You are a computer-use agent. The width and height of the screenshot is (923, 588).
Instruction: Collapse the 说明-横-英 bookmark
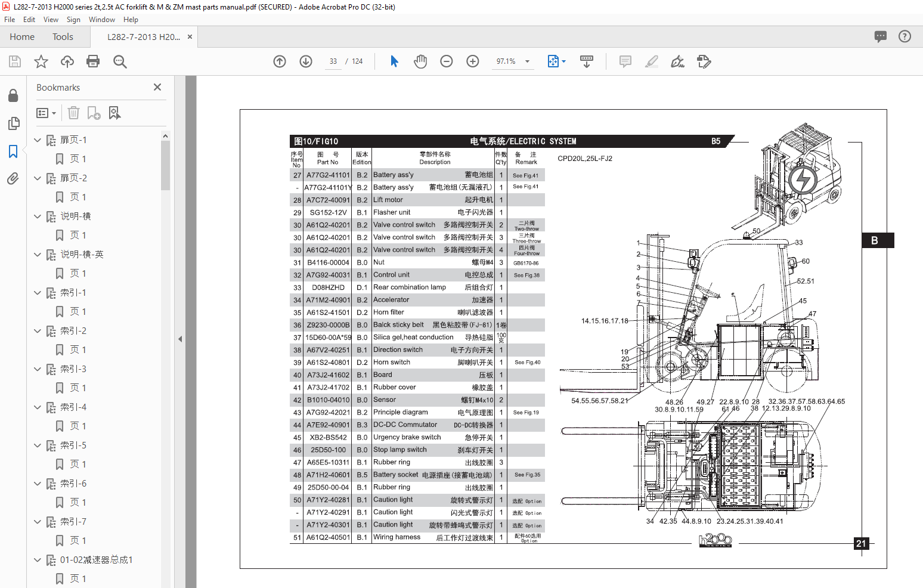(38, 255)
